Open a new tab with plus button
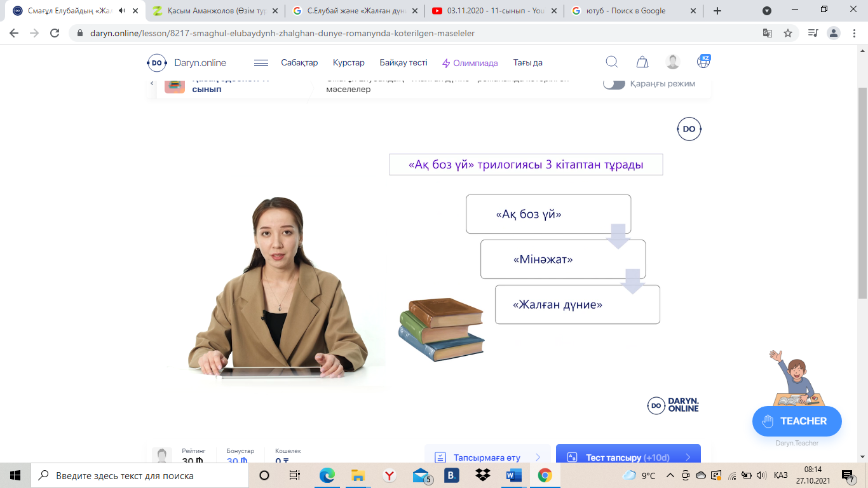 click(x=717, y=11)
